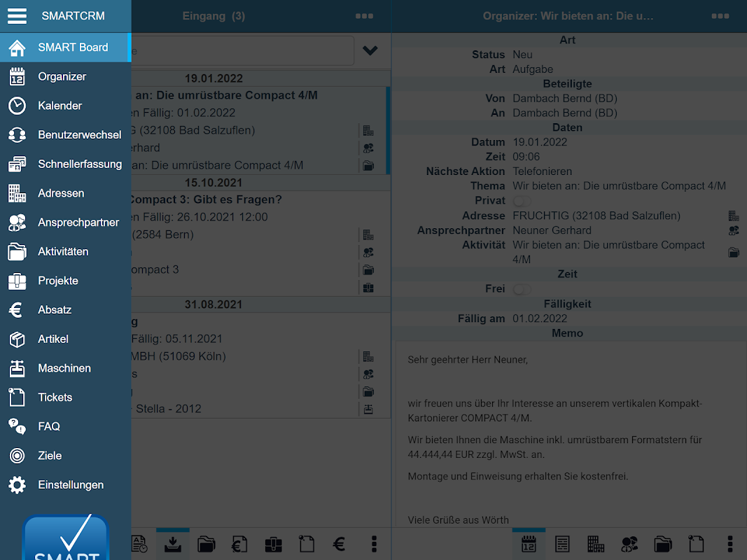Go to Kalender in the sidebar
This screenshot has width=747, height=560.
point(65,106)
